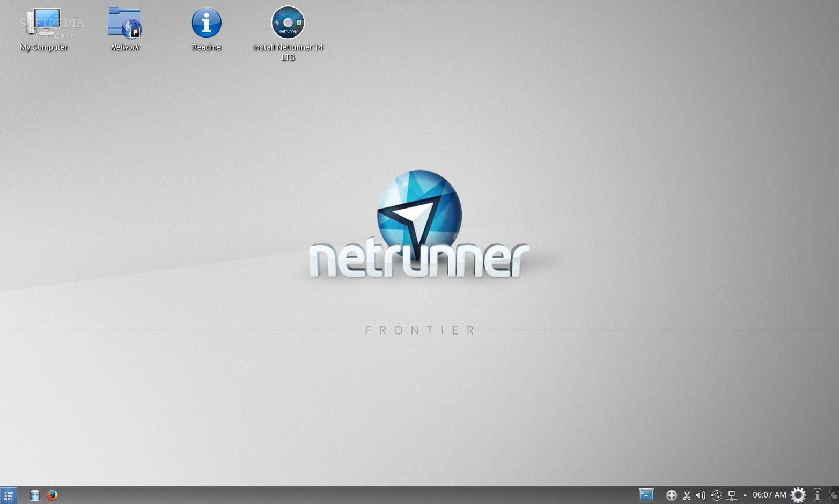Viewport: 839px width, 504px height.
Task: Select the 'Network' label text
Action: (125, 47)
